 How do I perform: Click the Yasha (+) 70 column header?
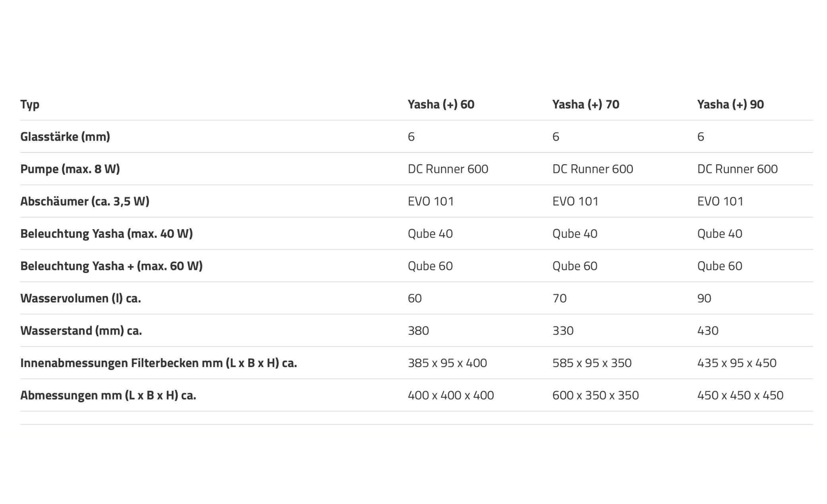click(x=586, y=104)
